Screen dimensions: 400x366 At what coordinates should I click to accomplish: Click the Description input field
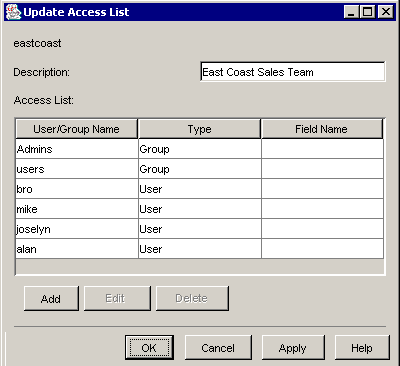coord(293,72)
